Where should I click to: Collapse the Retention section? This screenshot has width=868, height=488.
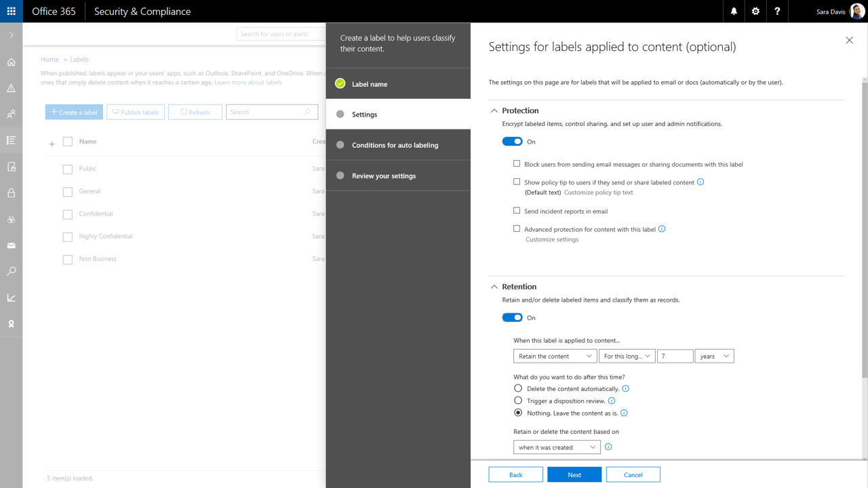pyautogui.click(x=494, y=287)
